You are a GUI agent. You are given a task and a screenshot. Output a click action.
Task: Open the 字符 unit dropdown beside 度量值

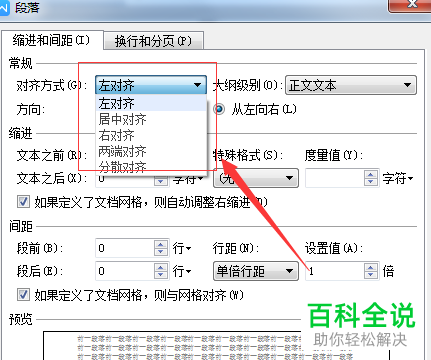click(398, 179)
